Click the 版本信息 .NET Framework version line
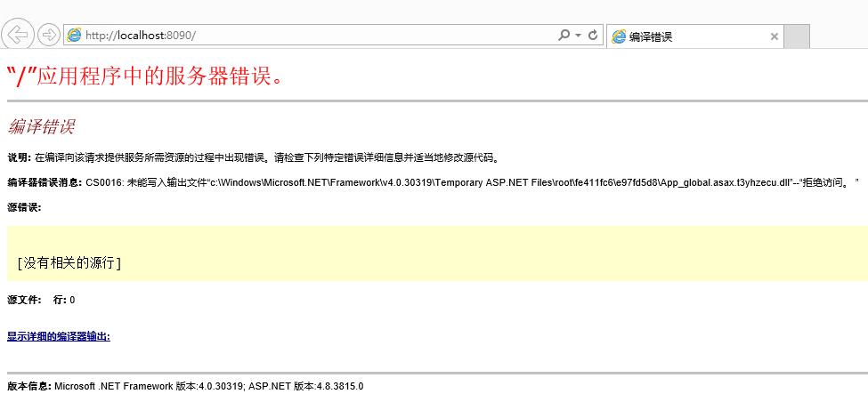This screenshot has width=868, height=402. pyautogui.click(x=185, y=387)
